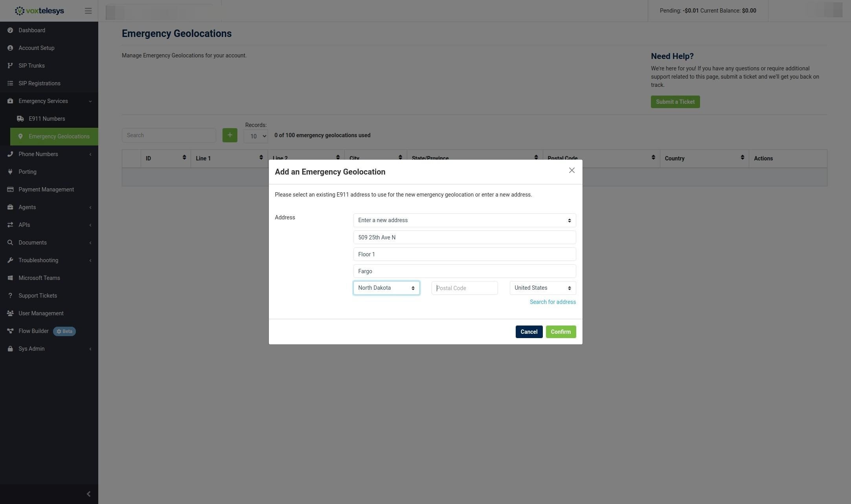The image size is (851, 504).
Task: Click the Search for address link
Action: pos(553,302)
